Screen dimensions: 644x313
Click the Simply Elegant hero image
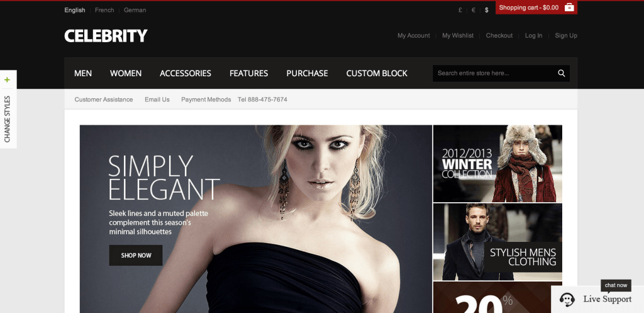point(256,219)
